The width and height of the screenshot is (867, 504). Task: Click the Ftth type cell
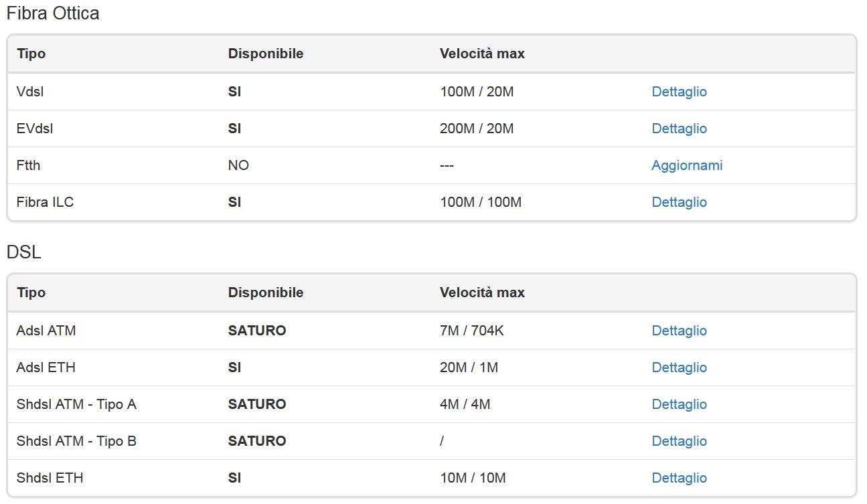tap(29, 165)
